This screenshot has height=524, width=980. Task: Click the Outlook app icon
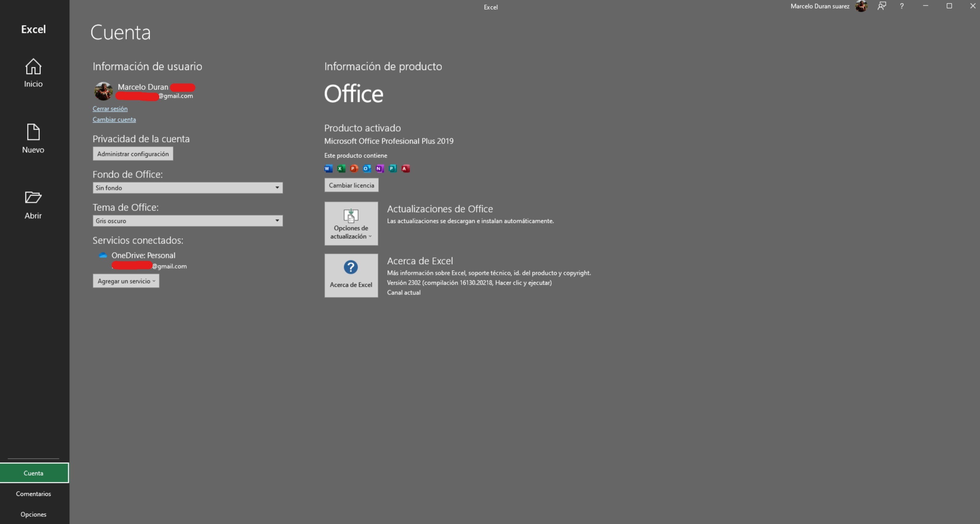coord(367,168)
